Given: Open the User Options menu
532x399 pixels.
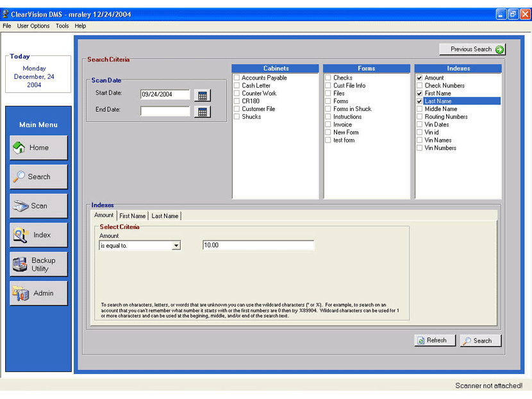Looking at the screenshot, I should point(33,26).
